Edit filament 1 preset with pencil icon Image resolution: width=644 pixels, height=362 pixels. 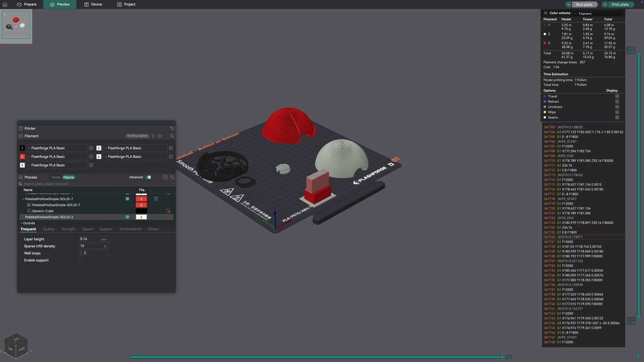(91, 148)
